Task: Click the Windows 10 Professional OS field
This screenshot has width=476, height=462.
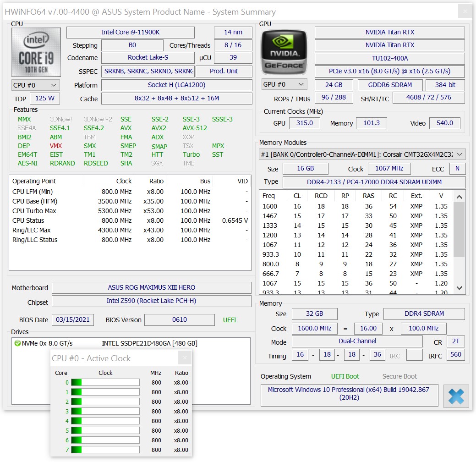Action: [349, 394]
